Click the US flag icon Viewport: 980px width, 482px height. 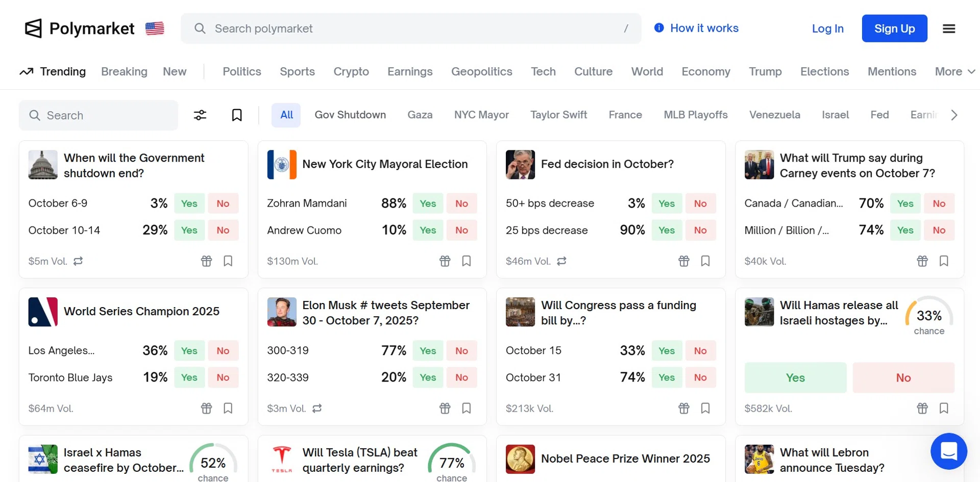click(155, 29)
